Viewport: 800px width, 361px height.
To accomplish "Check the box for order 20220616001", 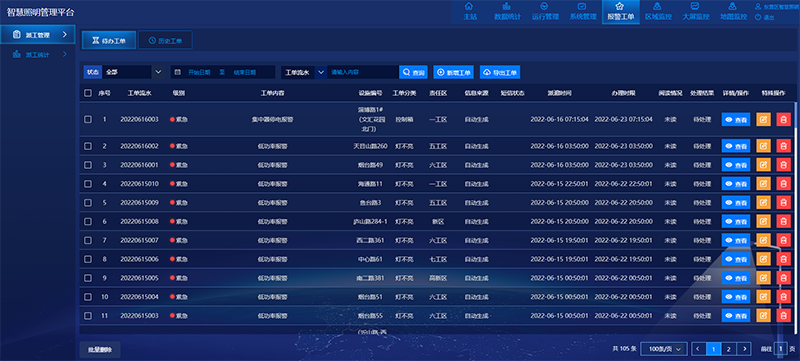I will [x=88, y=165].
